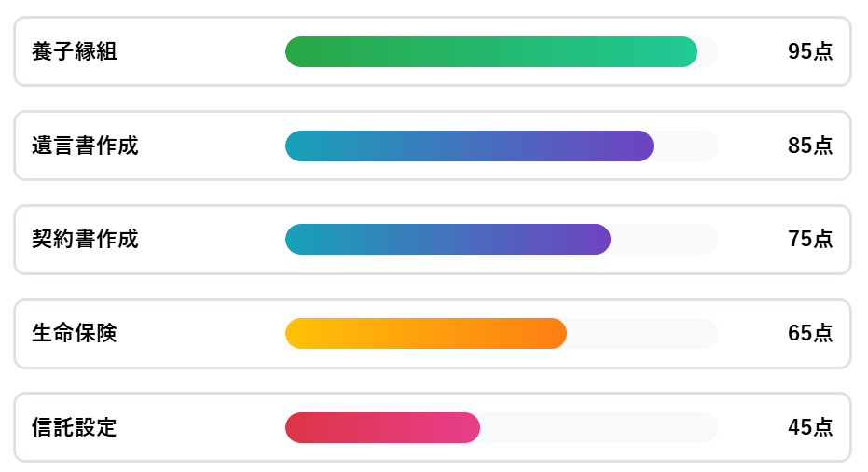
Task: Click the unfilled track of 契約書作成 bar
Action: point(665,240)
